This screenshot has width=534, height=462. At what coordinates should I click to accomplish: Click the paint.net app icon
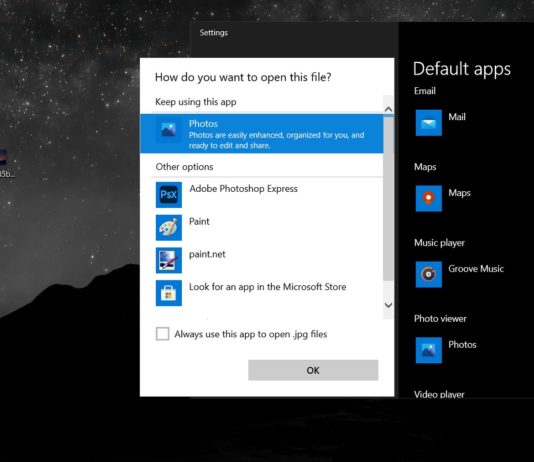[x=169, y=260]
